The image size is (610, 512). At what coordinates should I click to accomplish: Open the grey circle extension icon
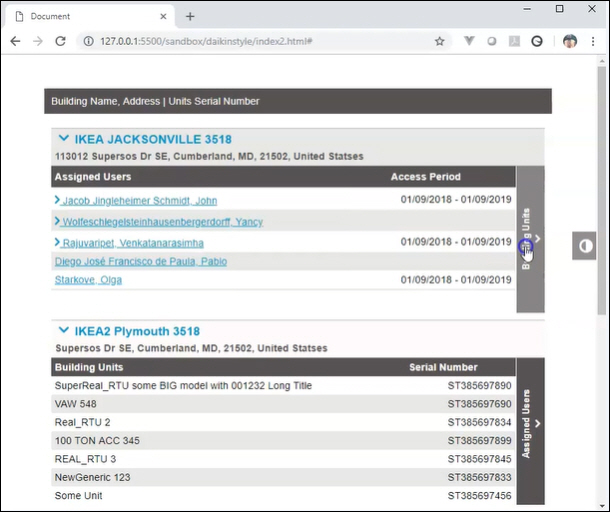click(492, 41)
